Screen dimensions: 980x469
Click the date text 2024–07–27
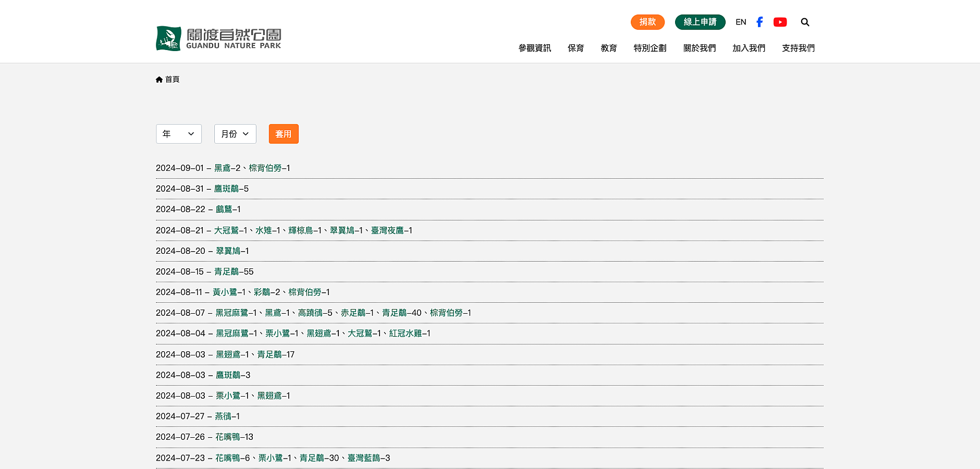(180, 416)
